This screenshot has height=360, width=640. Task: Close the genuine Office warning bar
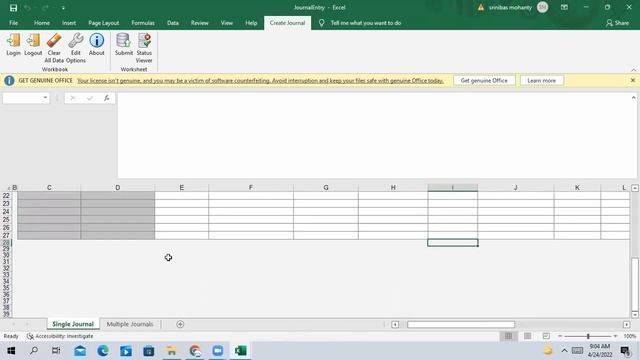point(633,80)
